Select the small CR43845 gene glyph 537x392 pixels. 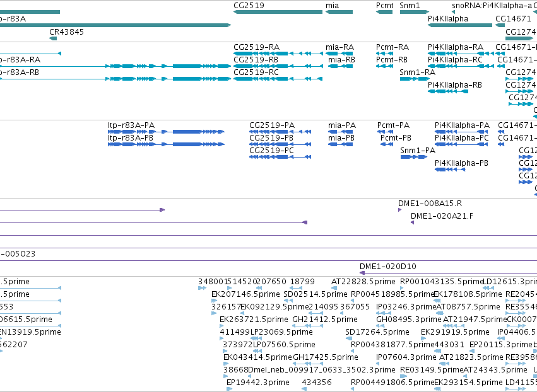[53, 38]
